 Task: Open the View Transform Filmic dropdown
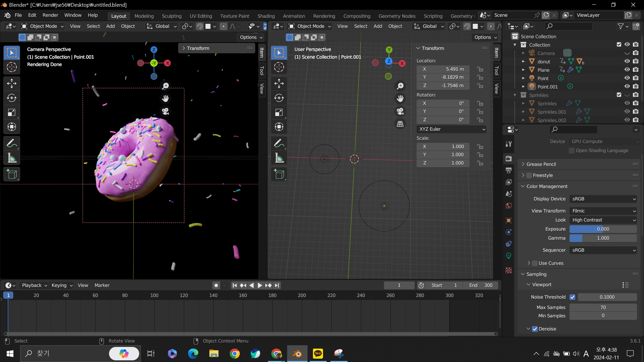pyautogui.click(x=603, y=211)
